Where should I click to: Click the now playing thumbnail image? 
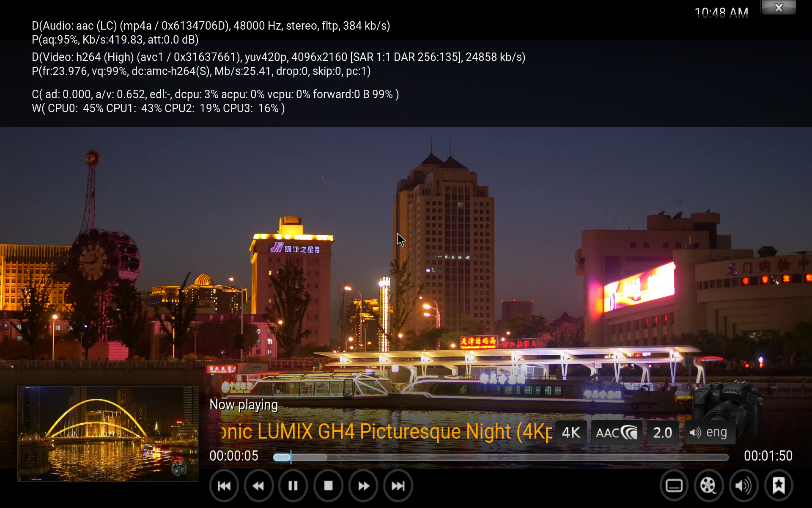click(x=107, y=433)
